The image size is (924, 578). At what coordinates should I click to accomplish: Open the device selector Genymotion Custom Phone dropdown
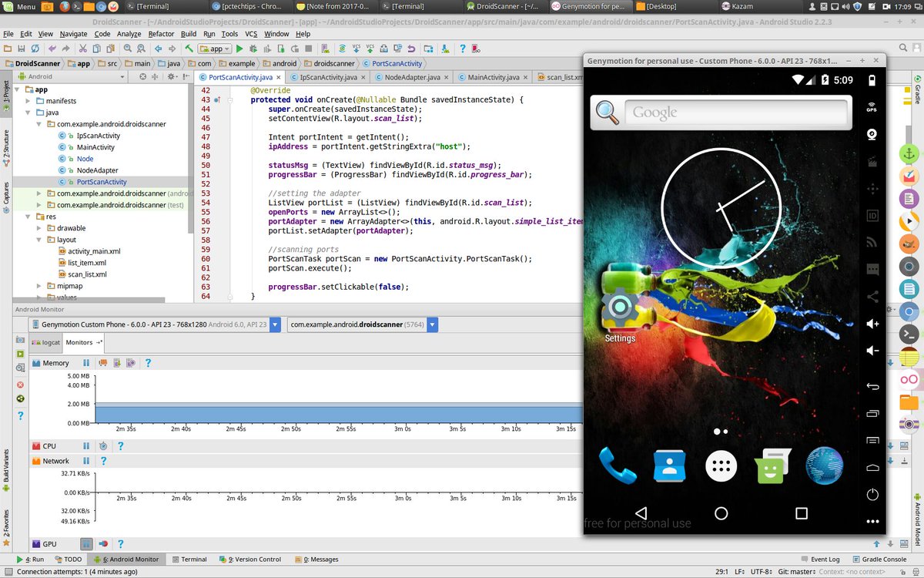(154, 324)
